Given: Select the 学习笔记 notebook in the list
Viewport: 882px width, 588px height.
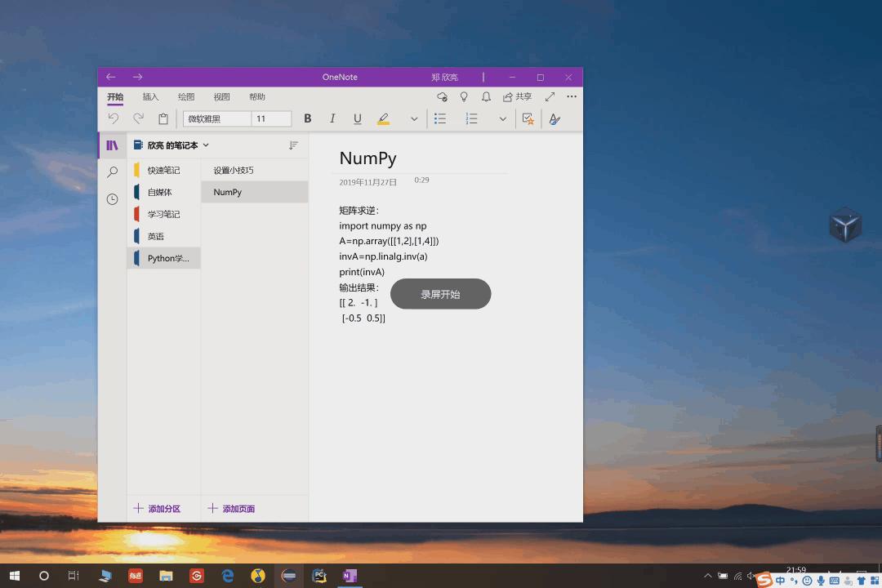Looking at the screenshot, I should click(x=166, y=214).
